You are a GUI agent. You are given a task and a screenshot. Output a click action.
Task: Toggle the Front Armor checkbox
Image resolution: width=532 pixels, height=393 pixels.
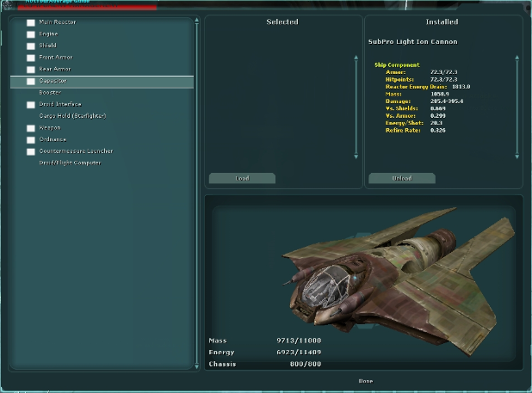click(31, 58)
